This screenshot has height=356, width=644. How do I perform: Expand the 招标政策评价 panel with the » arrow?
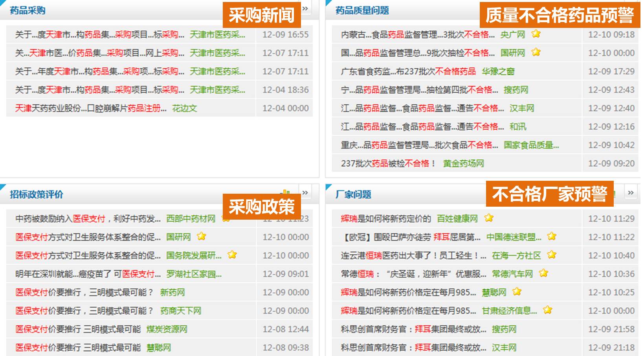pos(305,193)
